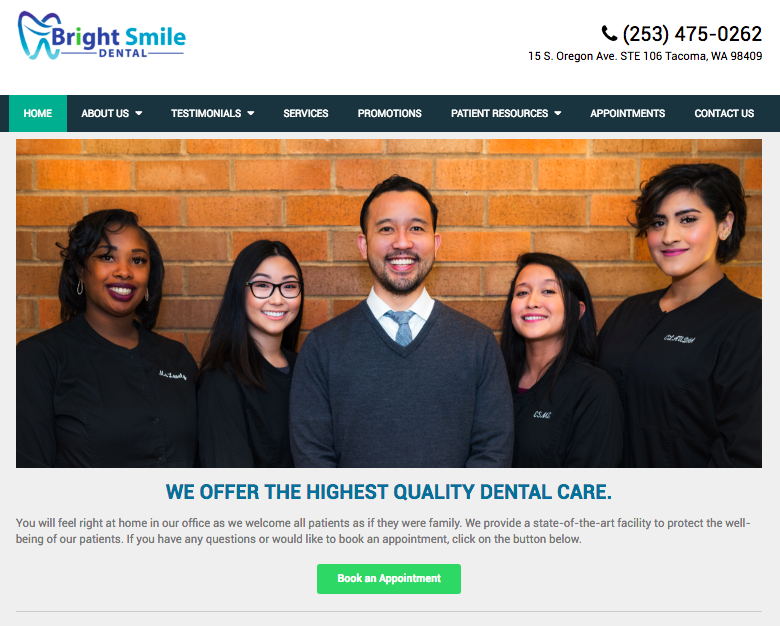Navigate to the Appointments page
Viewport: 780px width, 626px height.
point(627,113)
